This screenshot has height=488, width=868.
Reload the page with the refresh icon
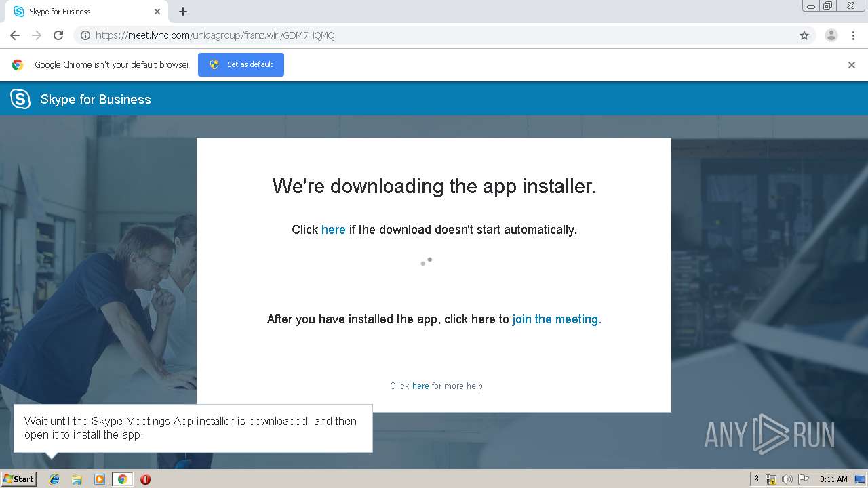pyautogui.click(x=58, y=35)
